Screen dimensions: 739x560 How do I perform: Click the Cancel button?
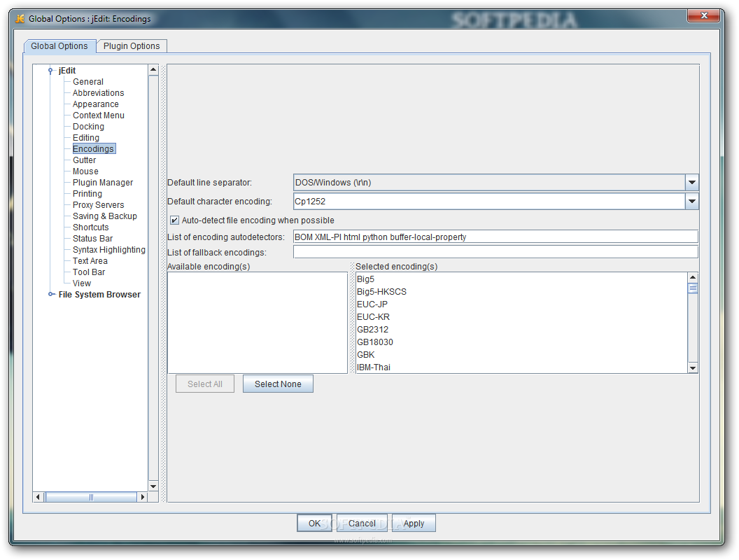362,523
